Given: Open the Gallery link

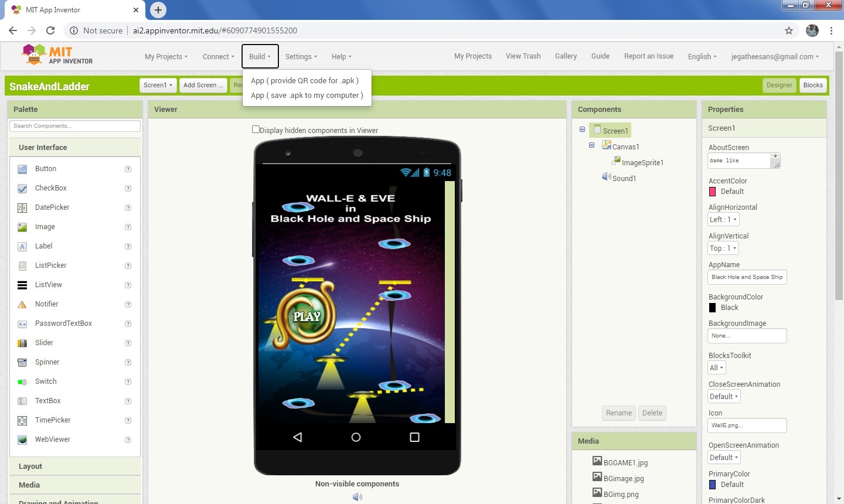Looking at the screenshot, I should (x=566, y=56).
